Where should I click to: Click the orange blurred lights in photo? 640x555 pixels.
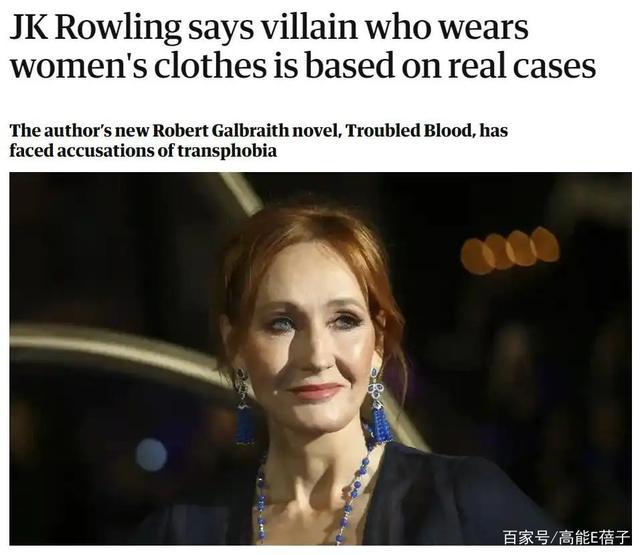[x=510, y=250]
